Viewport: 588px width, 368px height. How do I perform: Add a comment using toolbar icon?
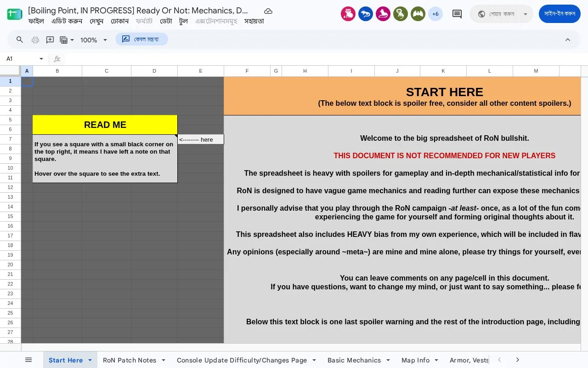50,40
